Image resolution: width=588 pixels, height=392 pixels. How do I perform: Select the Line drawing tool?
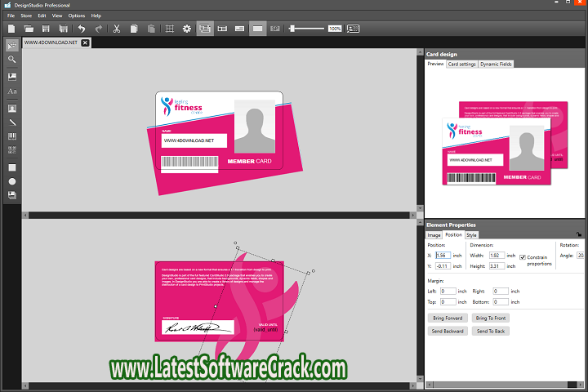(12, 122)
